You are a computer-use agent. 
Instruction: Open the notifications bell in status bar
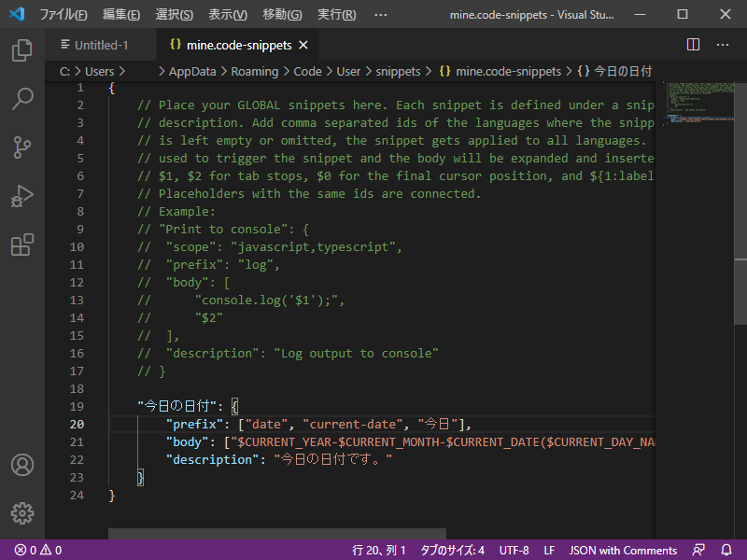[x=726, y=550]
